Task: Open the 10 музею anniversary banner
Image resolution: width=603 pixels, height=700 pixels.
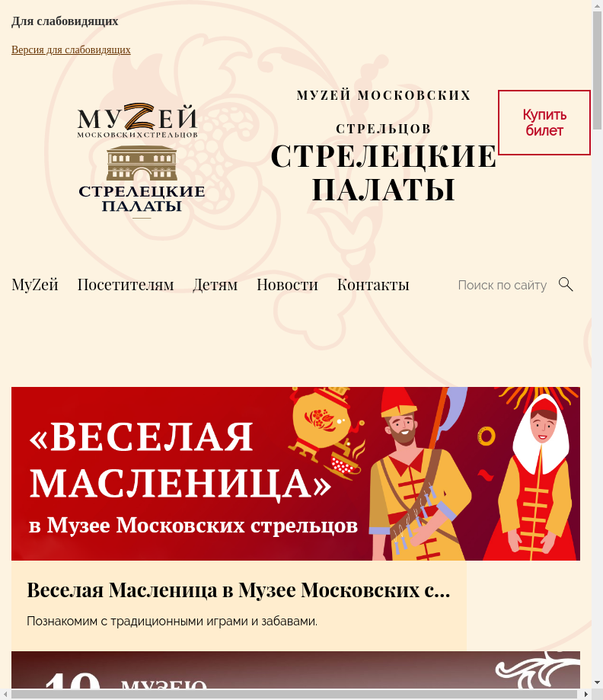Action: tap(295, 670)
